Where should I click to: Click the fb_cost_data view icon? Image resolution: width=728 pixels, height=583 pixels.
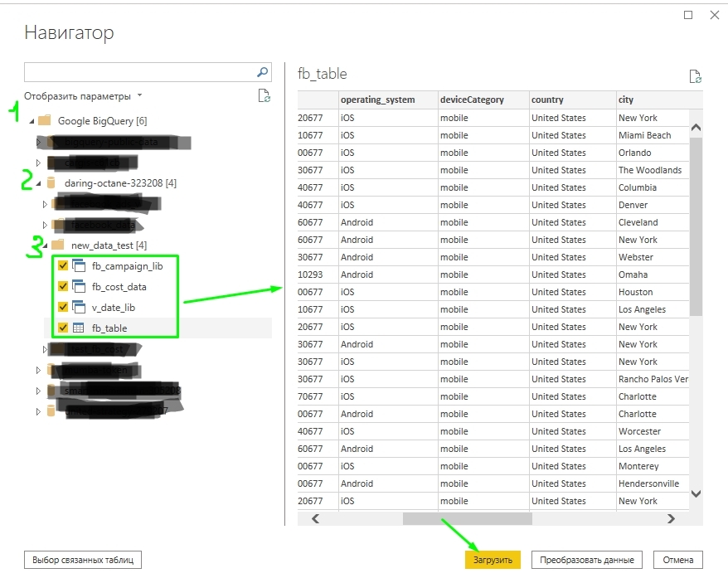pos(79,287)
